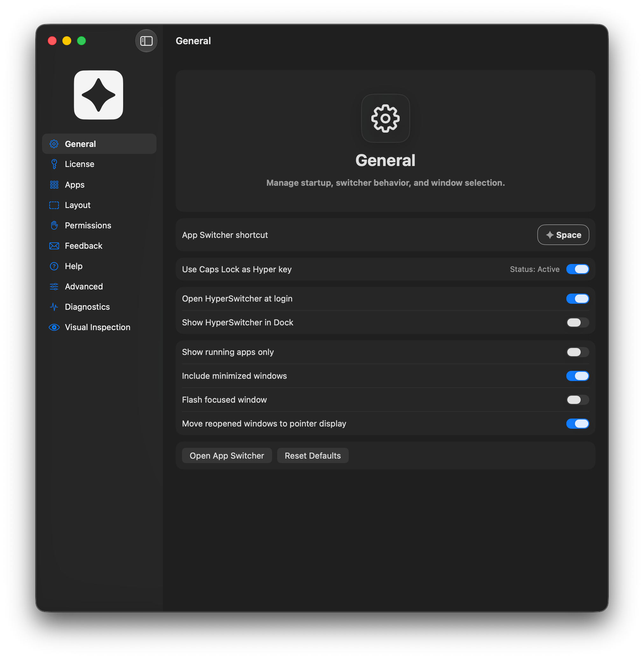644x659 pixels.
Task: Turn off Include minimized windows
Action: point(577,376)
